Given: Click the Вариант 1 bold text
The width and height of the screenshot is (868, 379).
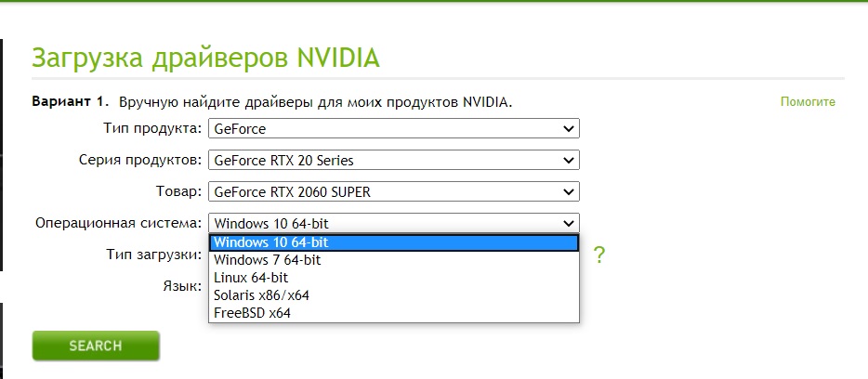Looking at the screenshot, I should 71,100.
